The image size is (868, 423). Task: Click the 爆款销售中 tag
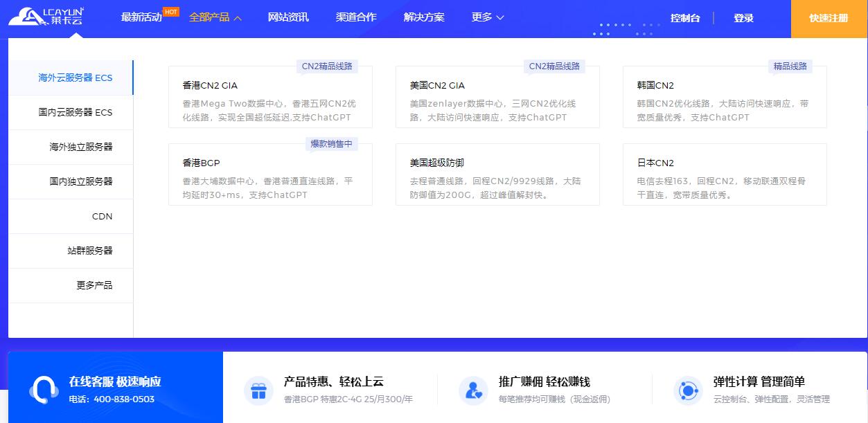332,144
